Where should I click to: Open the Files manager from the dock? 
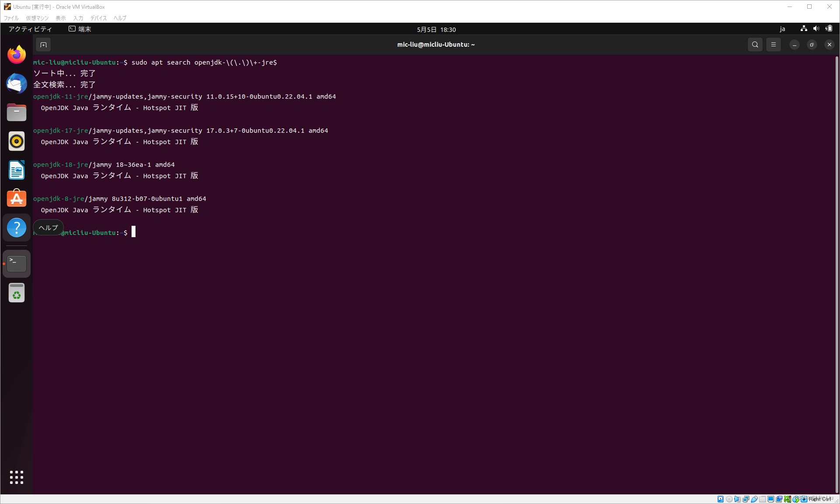[17, 113]
